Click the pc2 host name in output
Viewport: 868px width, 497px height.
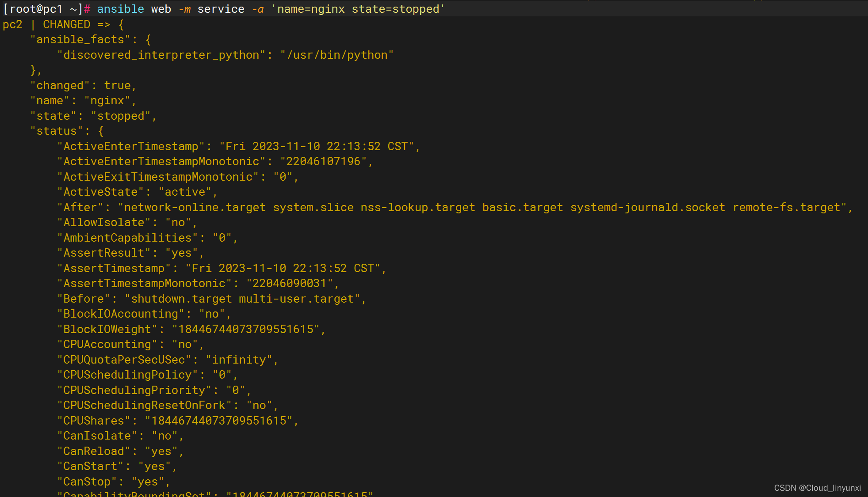[x=12, y=24]
